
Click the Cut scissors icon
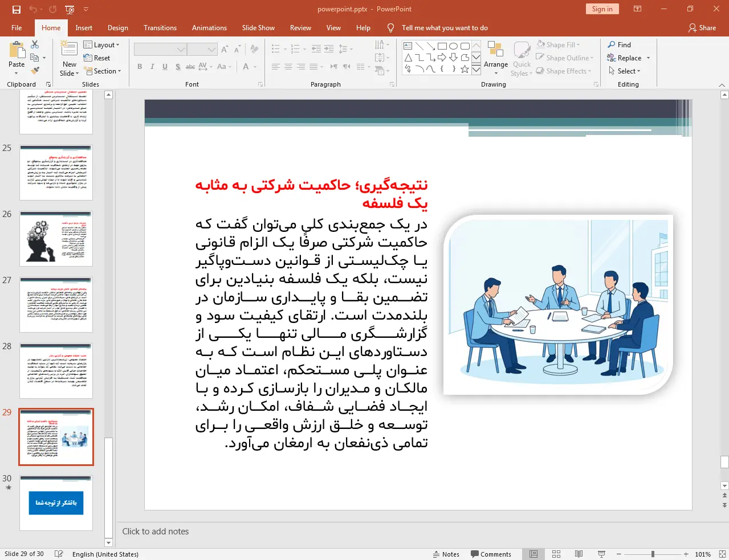(35, 44)
